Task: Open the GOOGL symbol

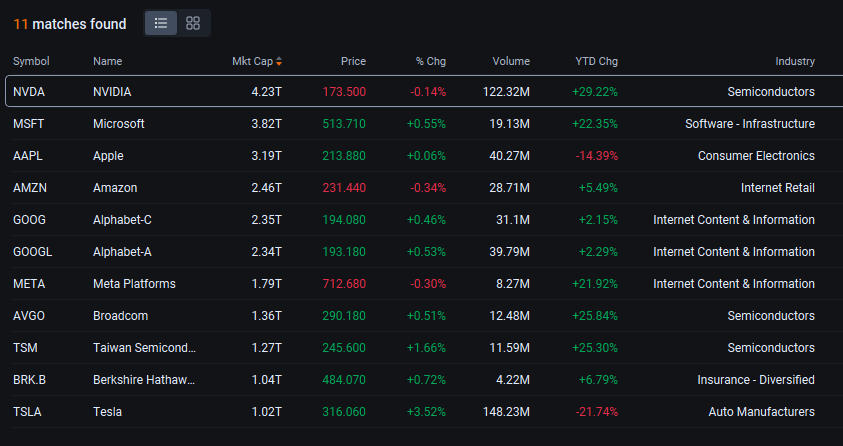Action: coord(33,252)
